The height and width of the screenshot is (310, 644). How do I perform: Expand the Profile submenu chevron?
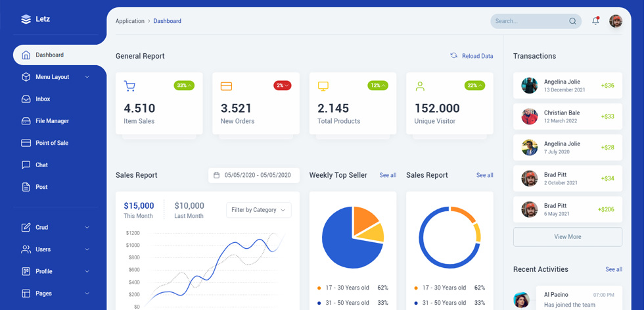[87, 271]
